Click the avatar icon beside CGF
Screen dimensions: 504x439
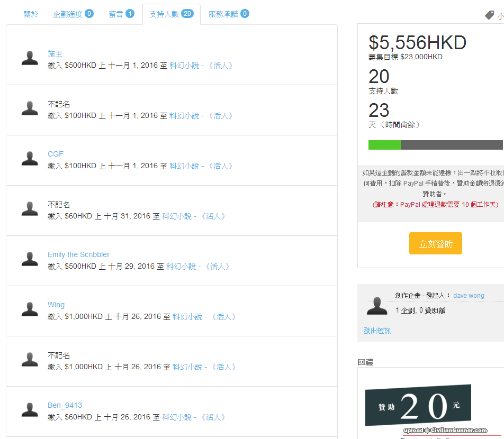tap(30, 158)
